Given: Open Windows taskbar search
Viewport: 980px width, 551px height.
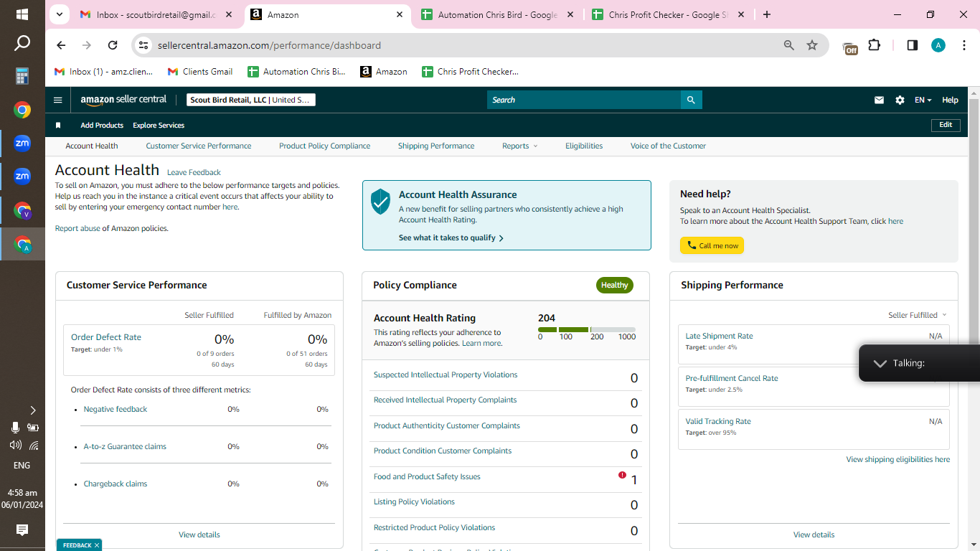Looking at the screenshot, I should pyautogui.click(x=22, y=44).
